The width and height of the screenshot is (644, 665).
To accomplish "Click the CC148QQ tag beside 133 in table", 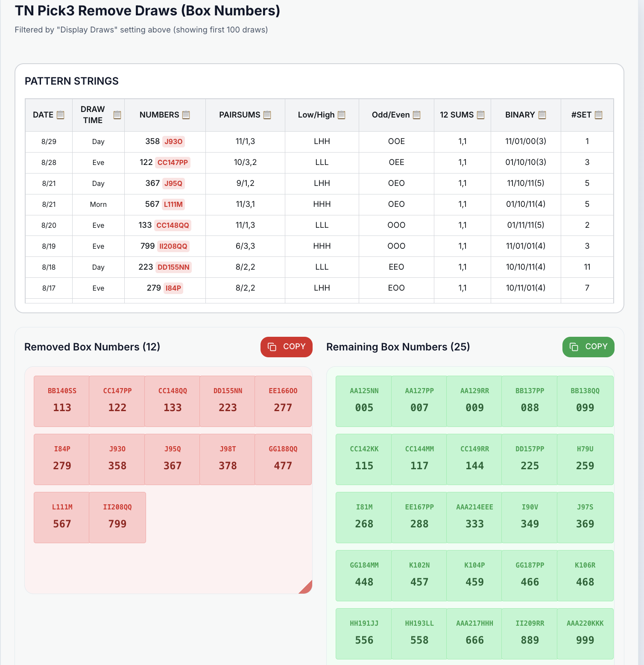I will tap(173, 225).
